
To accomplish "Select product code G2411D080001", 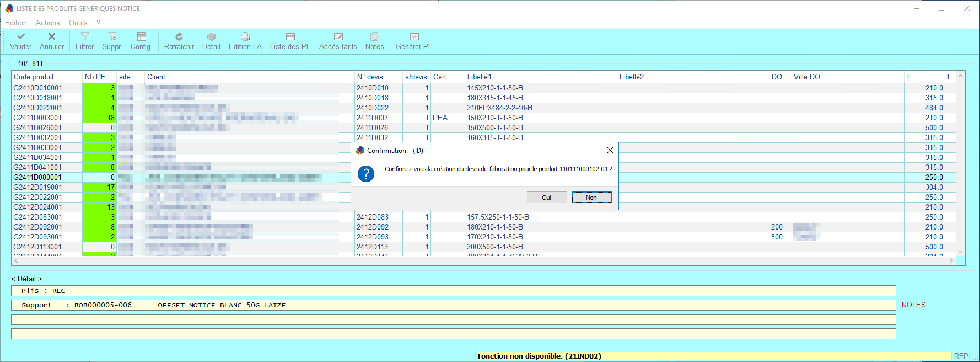I will click(x=38, y=177).
